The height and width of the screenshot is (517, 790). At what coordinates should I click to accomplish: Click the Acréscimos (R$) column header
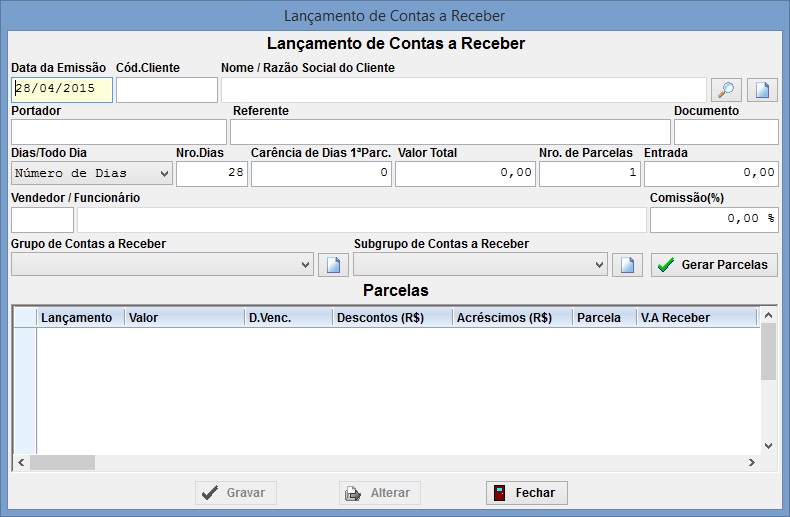[512, 317]
